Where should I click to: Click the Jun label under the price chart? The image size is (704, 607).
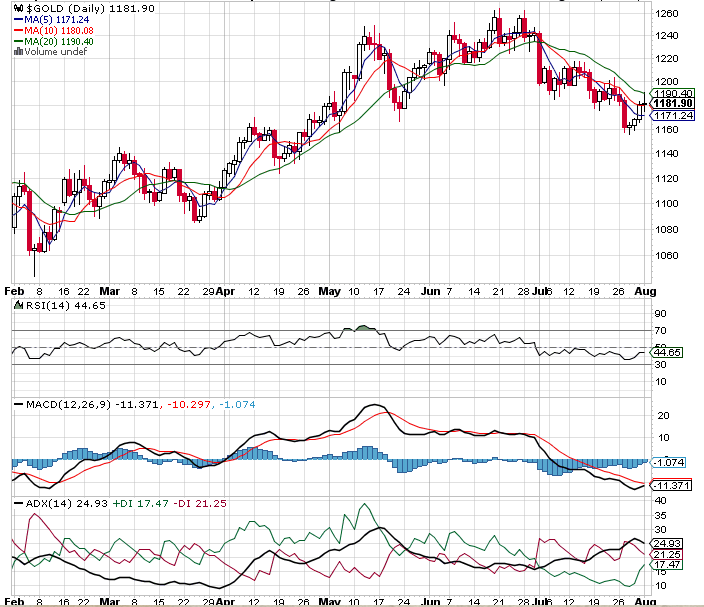(x=430, y=291)
